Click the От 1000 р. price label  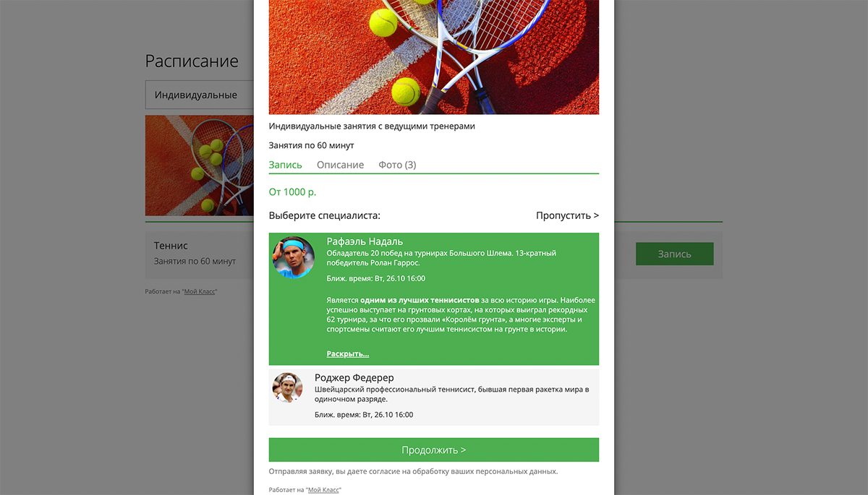[292, 192]
